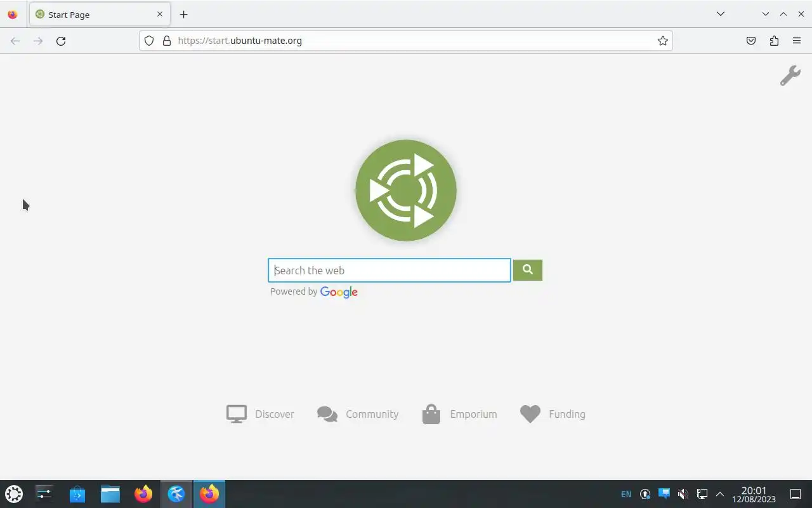Click the Discover monitor icon
This screenshot has width=812, height=508.
[237, 414]
